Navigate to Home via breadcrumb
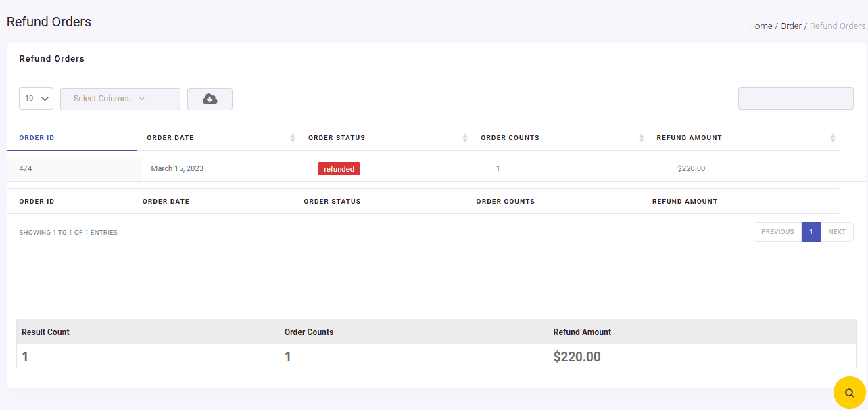868x410 pixels. point(760,26)
